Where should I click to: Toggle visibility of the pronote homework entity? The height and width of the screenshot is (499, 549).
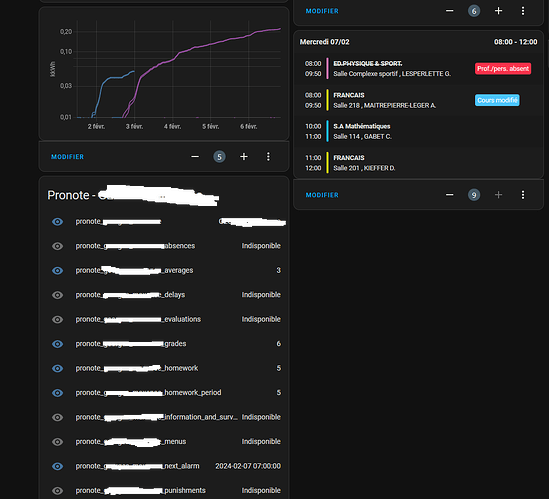coord(57,368)
